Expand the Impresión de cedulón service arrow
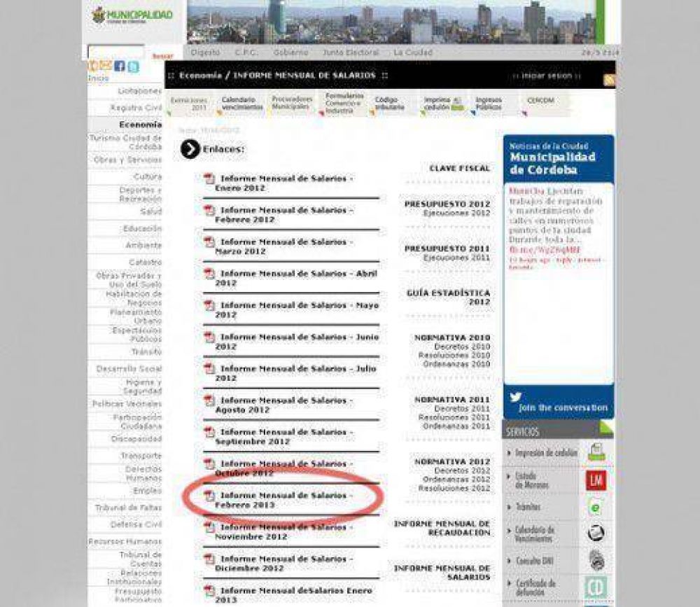700x607 pixels. 510,454
